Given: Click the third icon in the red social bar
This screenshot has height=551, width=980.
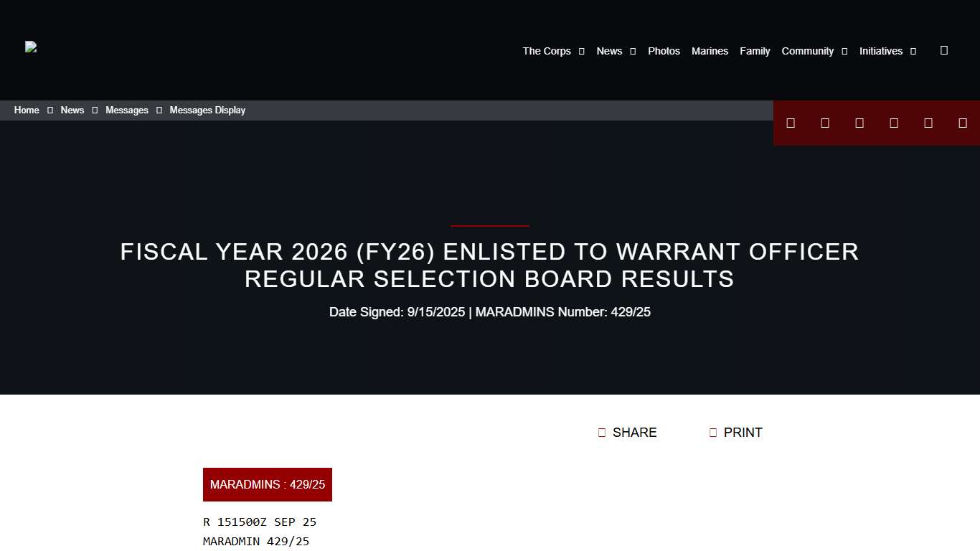Looking at the screenshot, I should click(859, 123).
